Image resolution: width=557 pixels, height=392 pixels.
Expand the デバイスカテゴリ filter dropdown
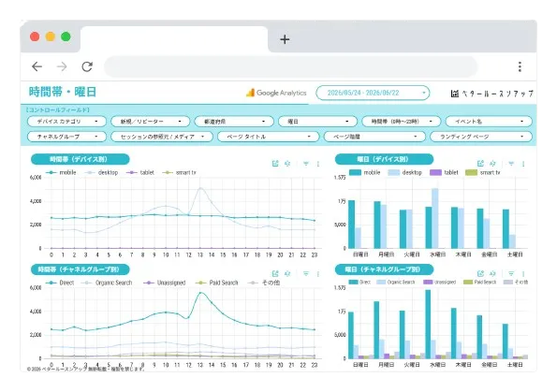(x=66, y=122)
